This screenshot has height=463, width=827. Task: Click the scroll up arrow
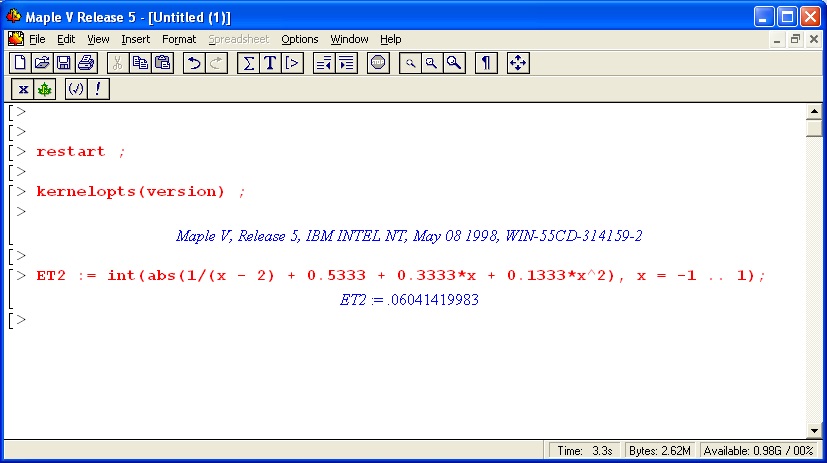814,111
